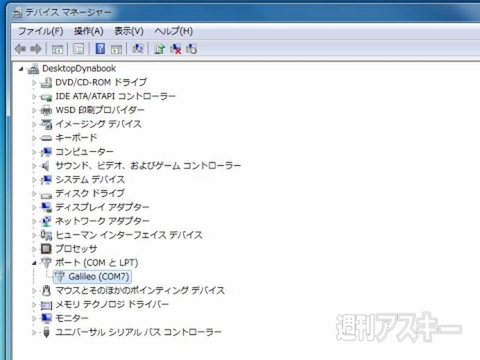Click the display adapter category icon
Viewport: 480px width, 360px height.
[x=46, y=207]
